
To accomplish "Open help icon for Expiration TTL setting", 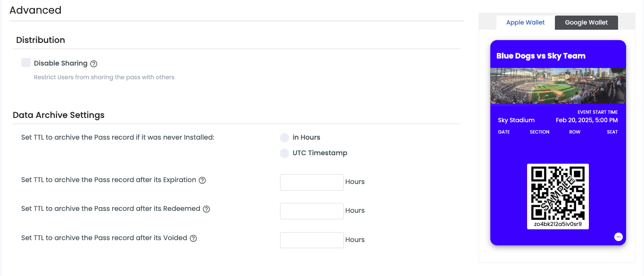I will click(x=202, y=180).
